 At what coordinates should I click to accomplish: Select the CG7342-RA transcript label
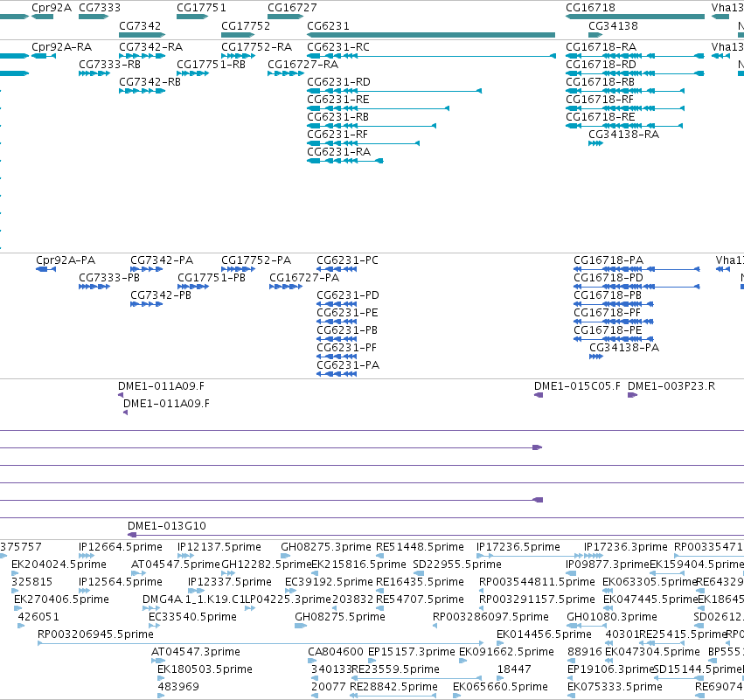pyautogui.click(x=151, y=47)
